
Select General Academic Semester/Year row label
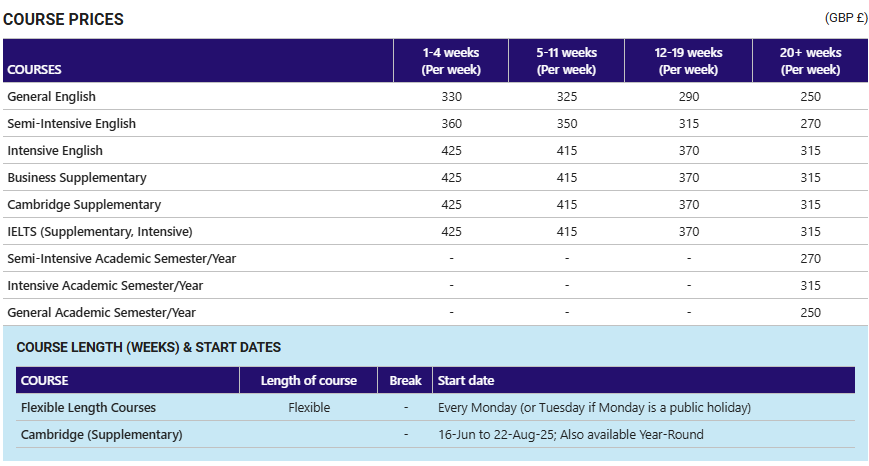point(101,313)
